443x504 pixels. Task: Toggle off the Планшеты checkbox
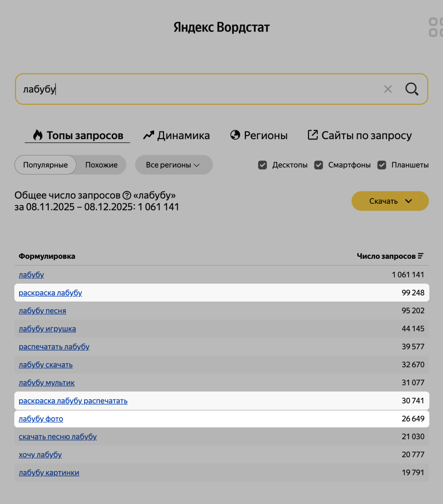coord(382,165)
